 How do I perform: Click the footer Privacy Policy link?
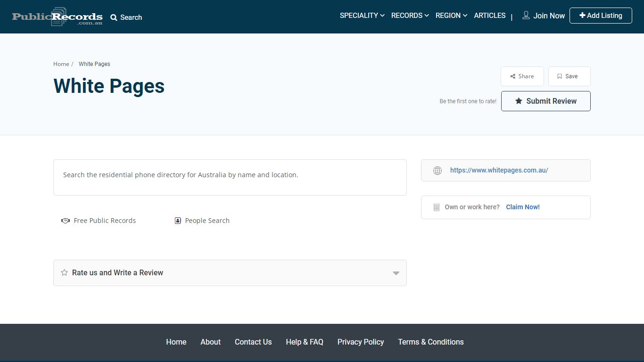[361, 342]
